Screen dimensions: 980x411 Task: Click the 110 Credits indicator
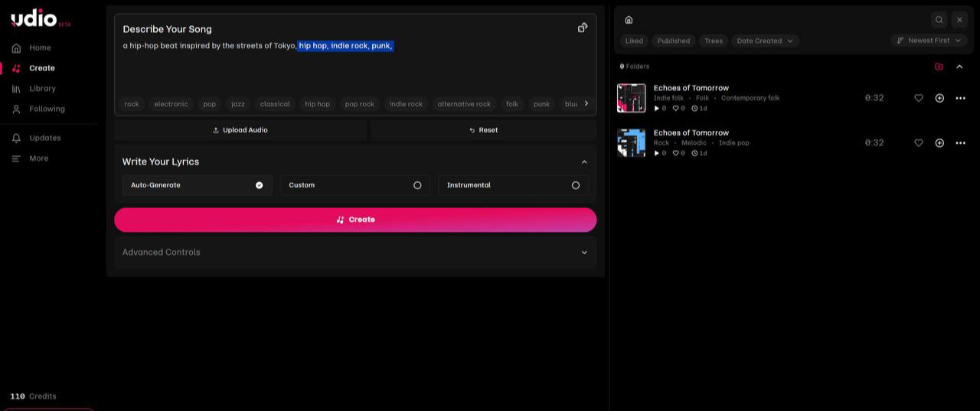33,396
